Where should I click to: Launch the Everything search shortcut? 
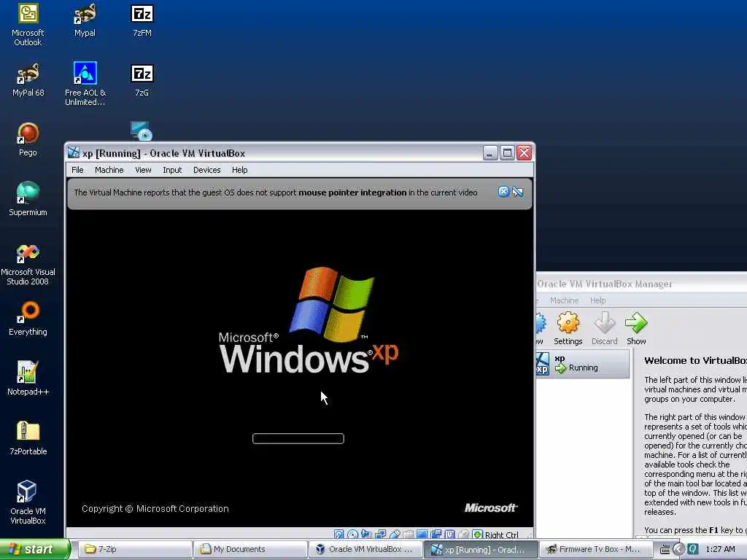point(28,319)
